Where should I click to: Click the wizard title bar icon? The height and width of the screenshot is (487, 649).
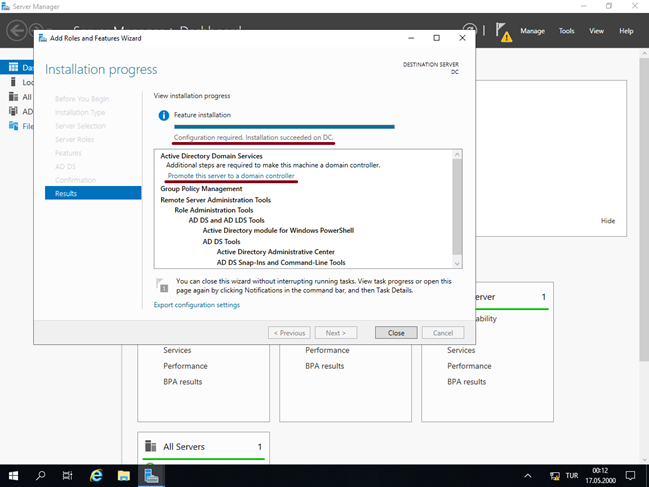42,38
